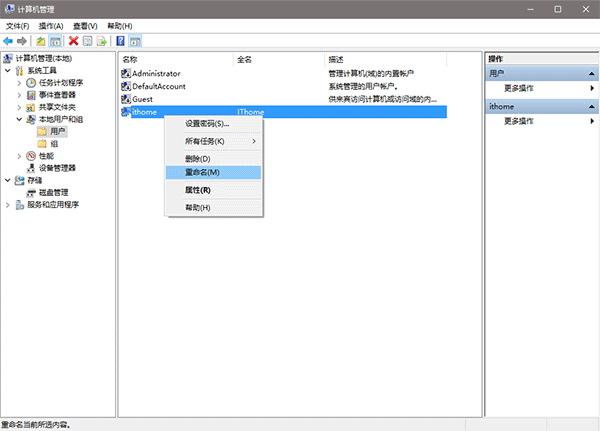Screen dimensions: 600x431
Task: Toggle the Show/Hide console tree icon
Action: coord(55,41)
